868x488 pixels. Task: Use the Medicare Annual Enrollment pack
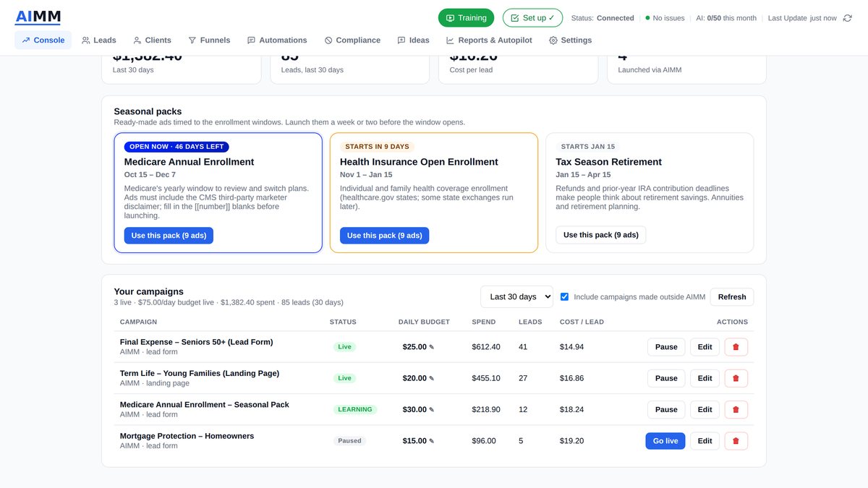coord(169,236)
